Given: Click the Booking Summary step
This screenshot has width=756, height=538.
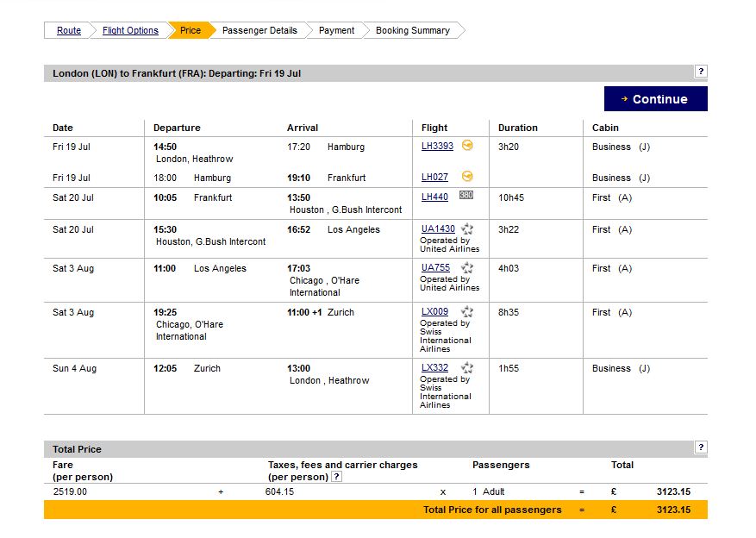Looking at the screenshot, I should click(412, 30).
